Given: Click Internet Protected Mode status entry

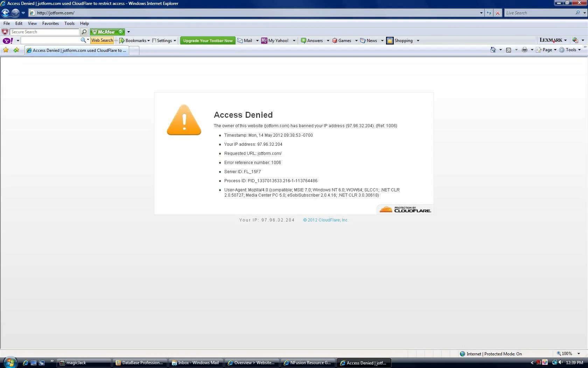Looking at the screenshot, I should [491, 354].
